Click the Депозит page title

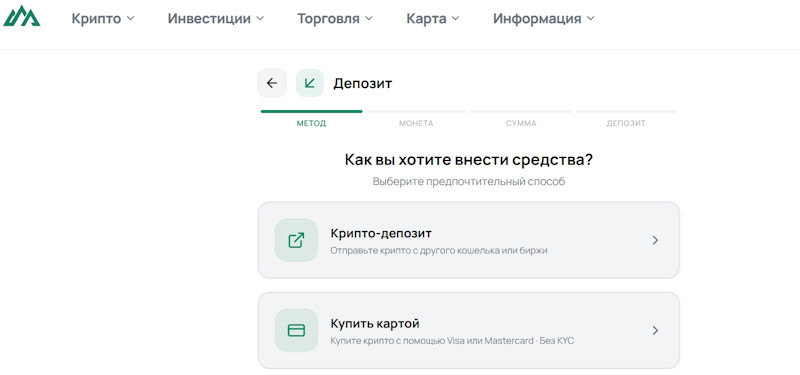(x=363, y=83)
